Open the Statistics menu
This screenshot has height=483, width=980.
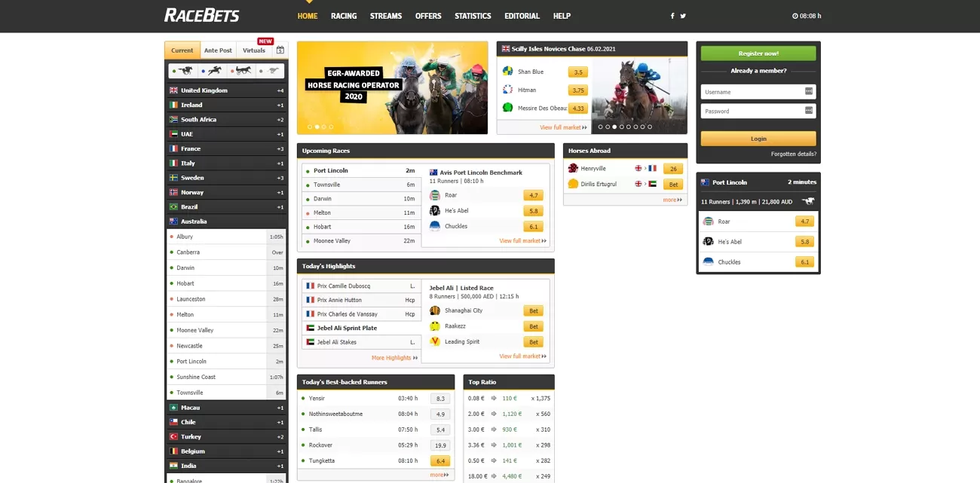473,16
